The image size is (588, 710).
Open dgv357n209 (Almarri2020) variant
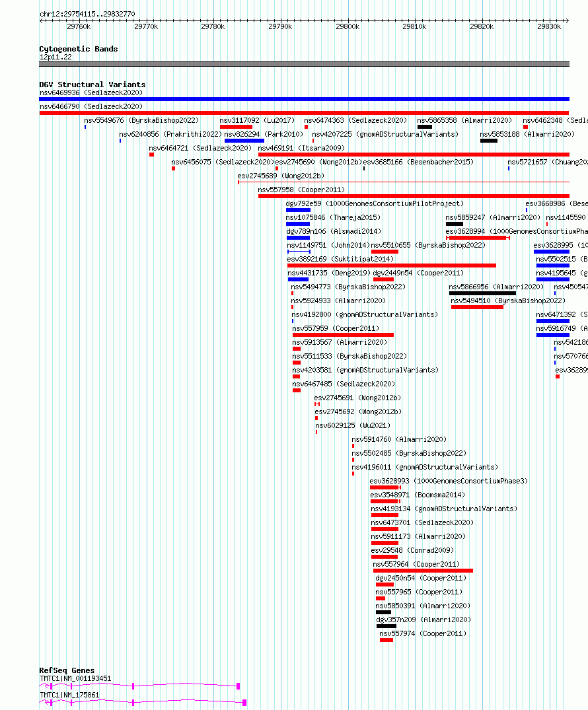tap(423, 620)
